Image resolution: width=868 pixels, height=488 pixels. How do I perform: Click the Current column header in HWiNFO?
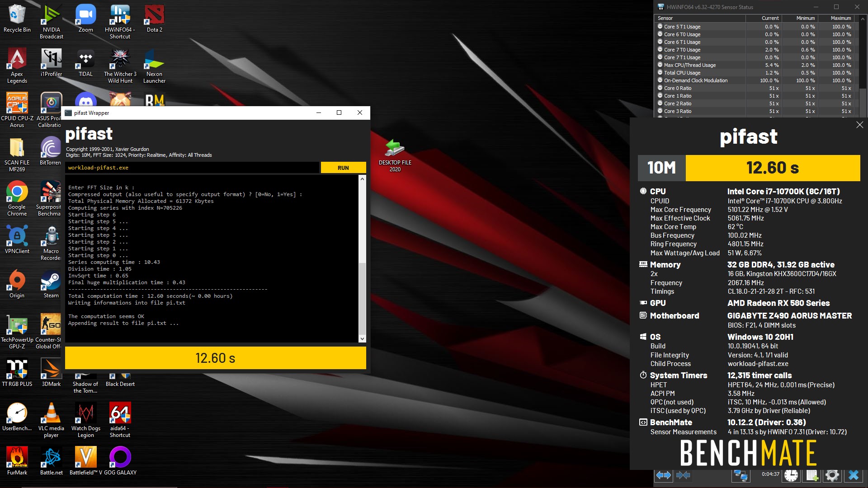764,18
